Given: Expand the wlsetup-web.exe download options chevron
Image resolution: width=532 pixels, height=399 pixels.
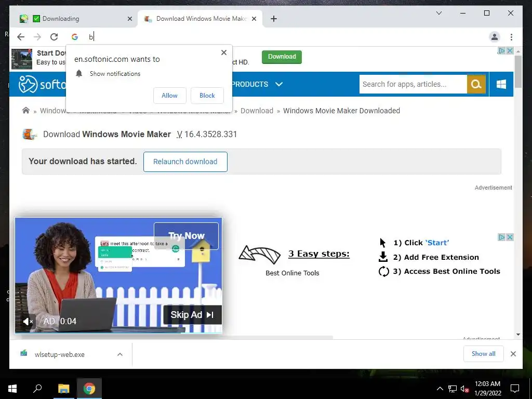Looking at the screenshot, I should tap(120, 354).
